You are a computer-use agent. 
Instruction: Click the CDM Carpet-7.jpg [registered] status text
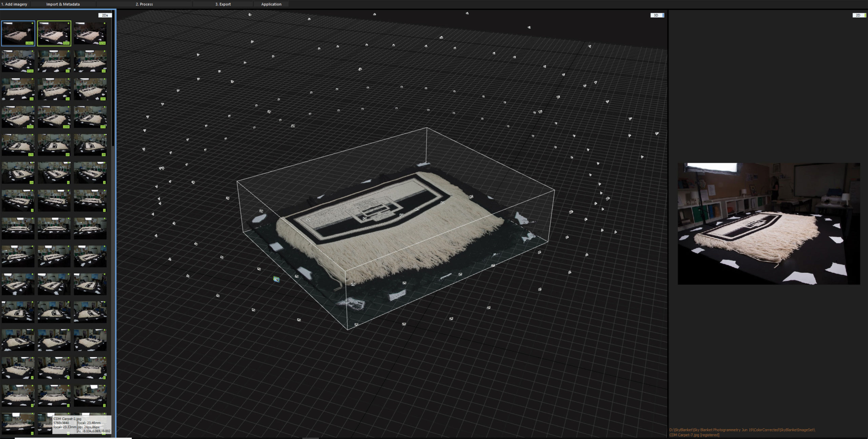[x=694, y=435]
